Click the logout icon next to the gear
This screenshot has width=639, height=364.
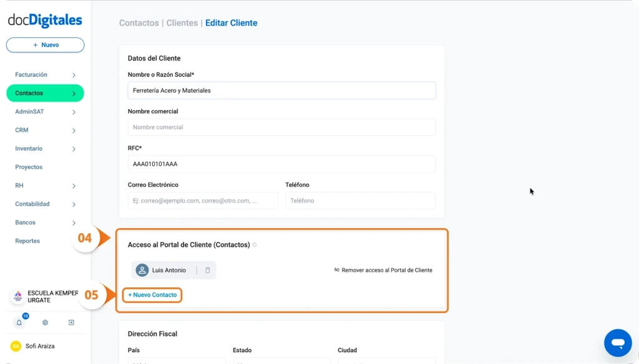point(71,323)
